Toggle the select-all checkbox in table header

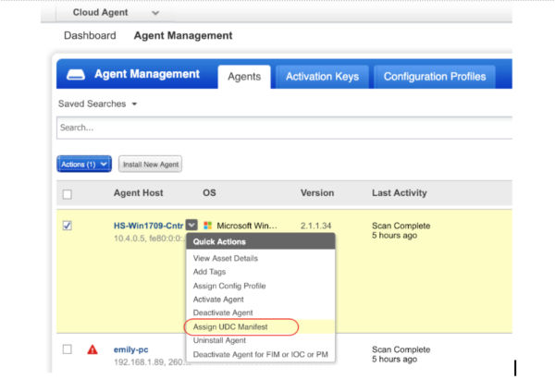(68, 194)
